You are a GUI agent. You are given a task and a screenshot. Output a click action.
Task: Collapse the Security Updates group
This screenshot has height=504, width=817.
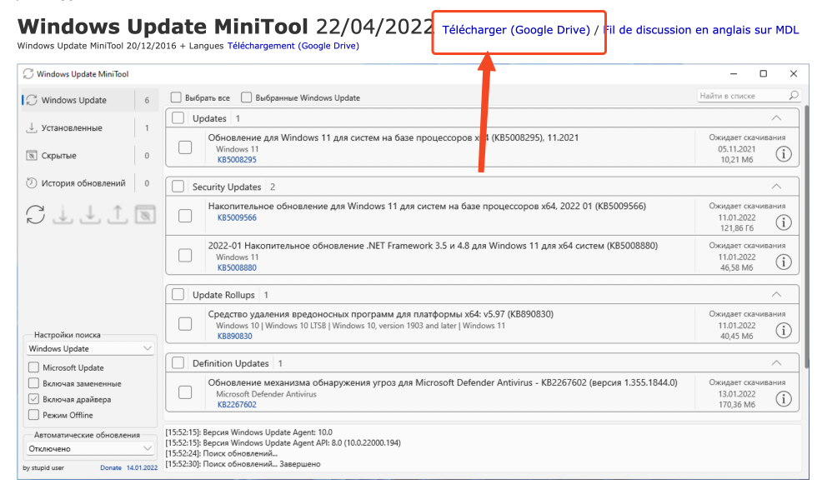(x=776, y=187)
